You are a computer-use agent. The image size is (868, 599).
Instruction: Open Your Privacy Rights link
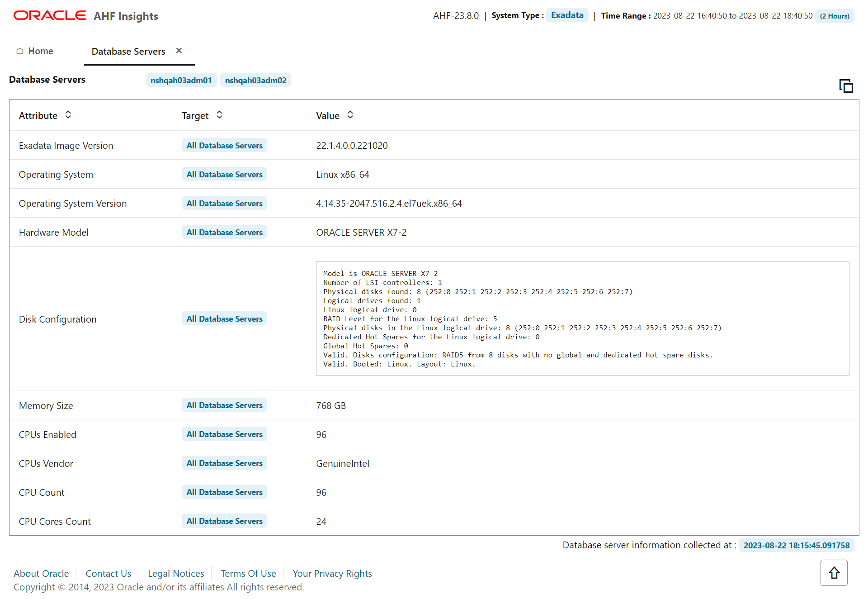[x=332, y=574]
